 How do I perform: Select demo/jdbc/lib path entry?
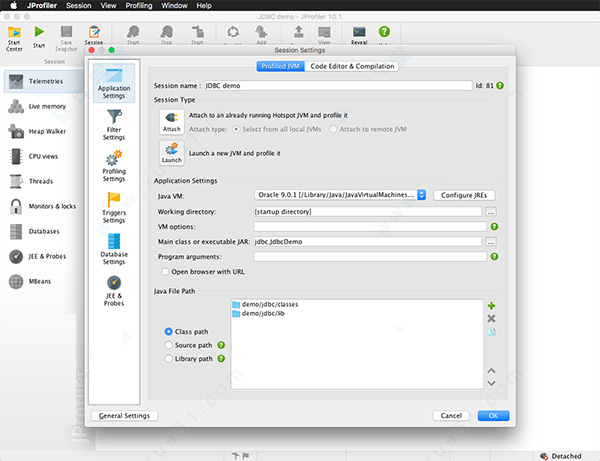pos(258,314)
